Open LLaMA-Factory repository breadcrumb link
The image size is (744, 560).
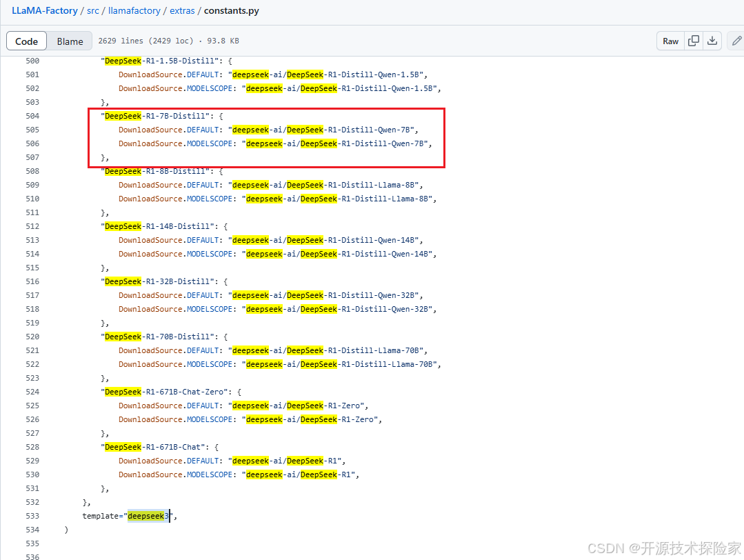(x=45, y=10)
